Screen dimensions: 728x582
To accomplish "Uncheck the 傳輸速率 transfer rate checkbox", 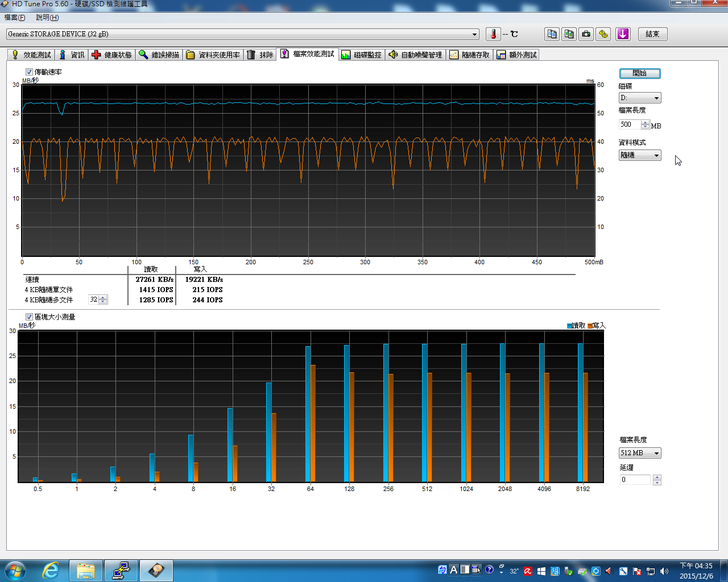I will tap(28, 72).
